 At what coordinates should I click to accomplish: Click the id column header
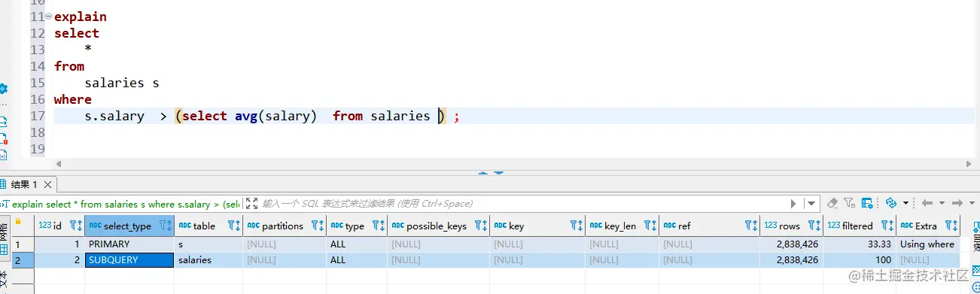point(59,226)
